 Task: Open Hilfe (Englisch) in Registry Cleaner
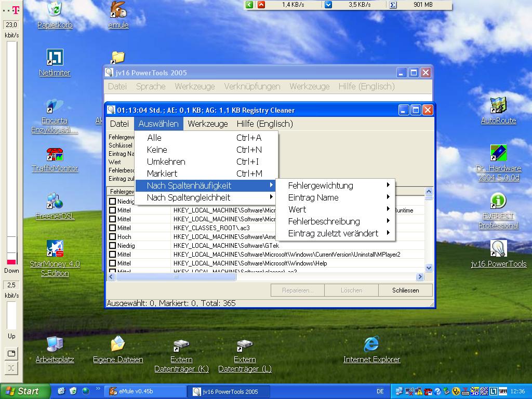[x=264, y=124]
